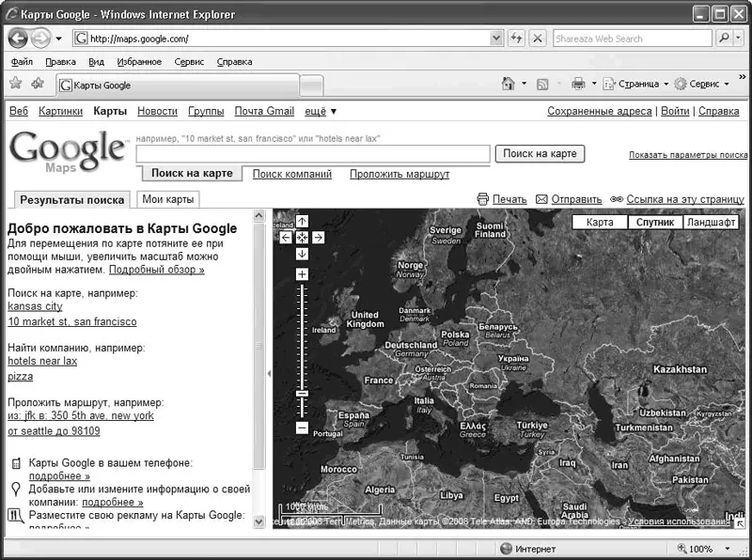Screen dimensions: 752x560
Task: Switch map view to Спутник
Action: click(x=655, y=223)
